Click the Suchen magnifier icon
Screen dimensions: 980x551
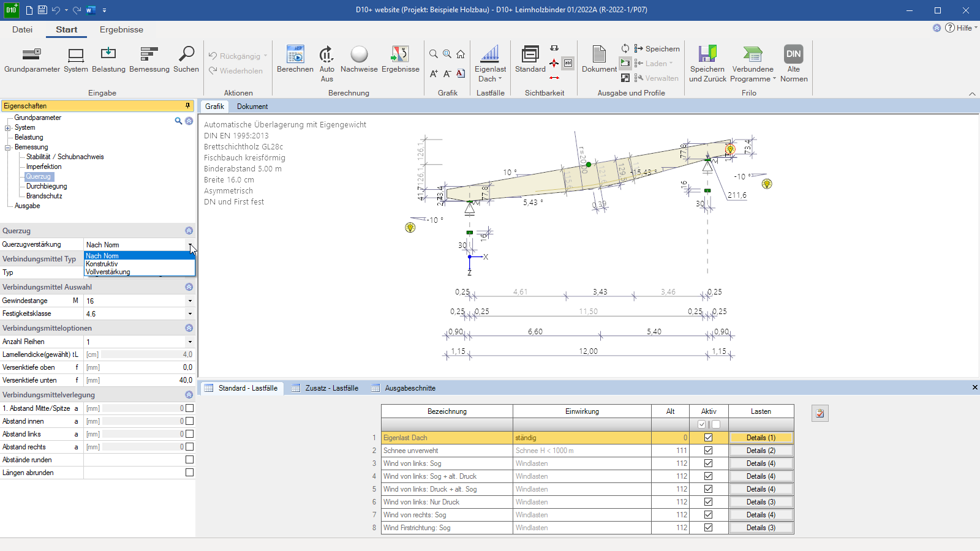tap(186, 54)
